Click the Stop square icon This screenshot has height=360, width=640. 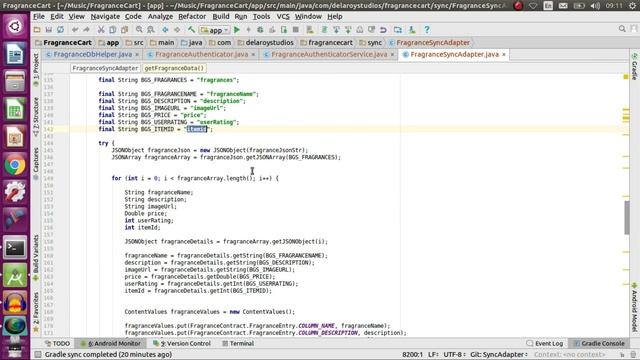(x=296, y=30)
